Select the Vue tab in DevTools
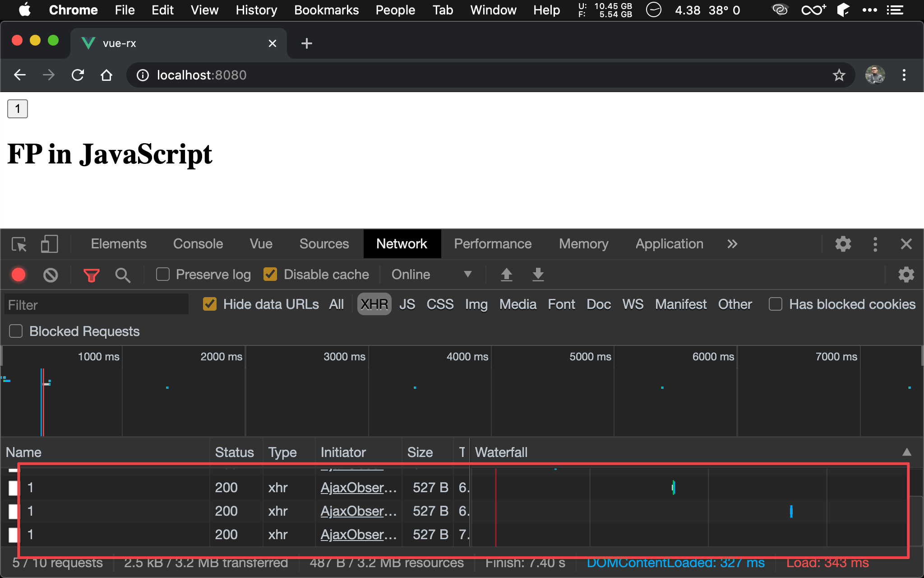This screenshot has width=924, height=578. pyautogui.click(x=261, y=243)
